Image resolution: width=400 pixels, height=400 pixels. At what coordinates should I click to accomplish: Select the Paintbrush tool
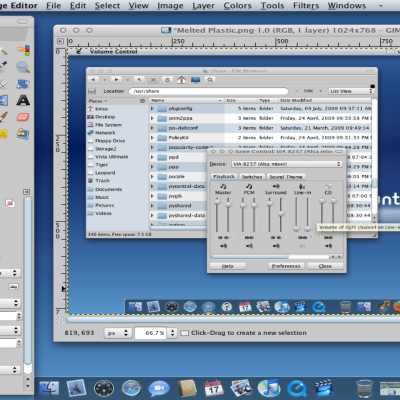(3, 117)
